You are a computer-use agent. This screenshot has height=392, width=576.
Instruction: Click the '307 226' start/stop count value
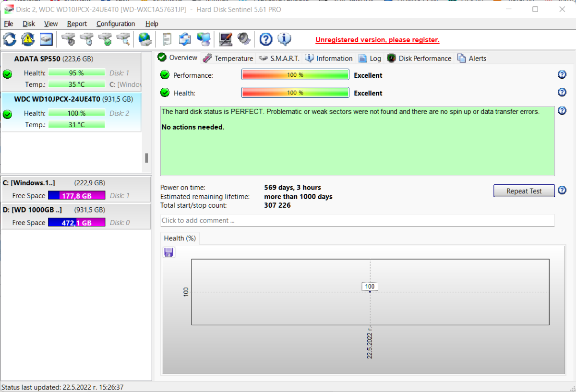(277, 205)
